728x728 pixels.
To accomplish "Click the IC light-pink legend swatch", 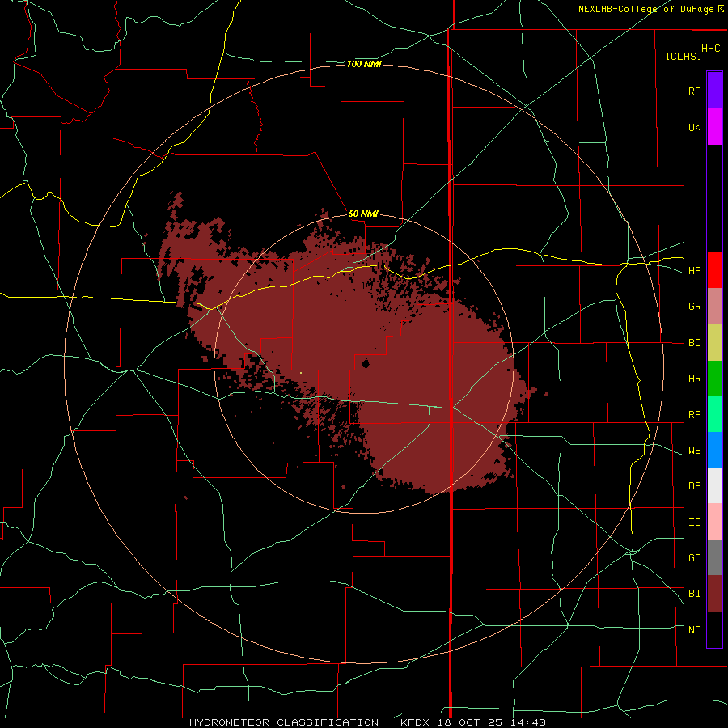I will 714,522.
